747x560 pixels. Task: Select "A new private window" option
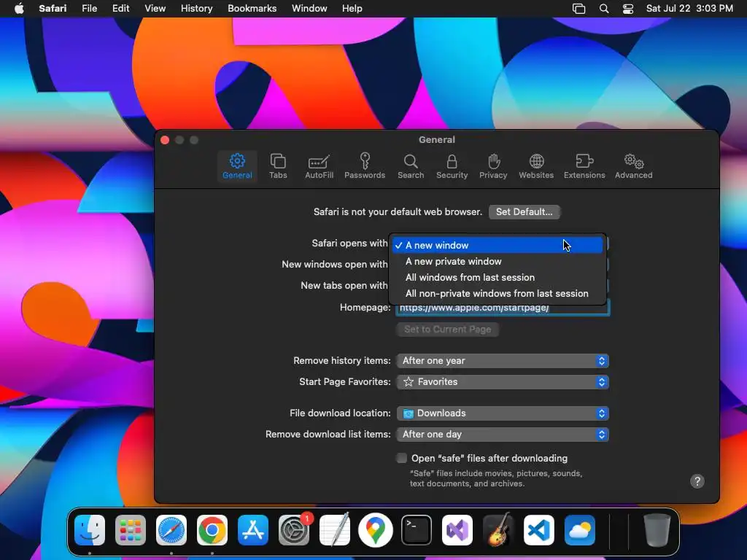(x=498, y=262)
